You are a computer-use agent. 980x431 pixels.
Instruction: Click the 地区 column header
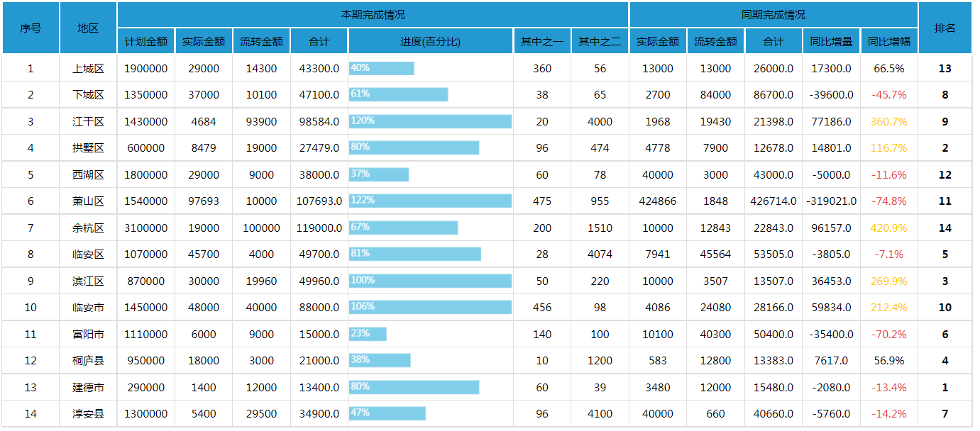(88, 28)
